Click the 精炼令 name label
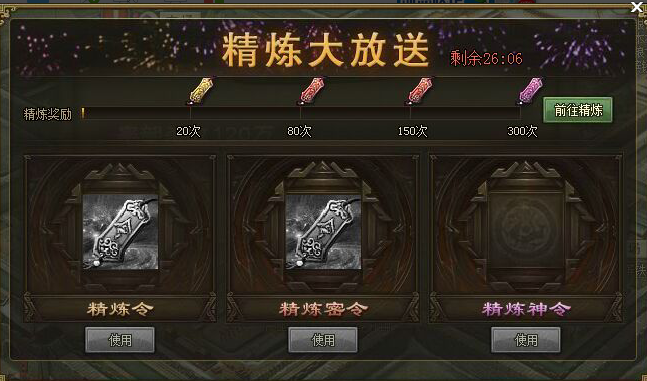 pos(120,308)
